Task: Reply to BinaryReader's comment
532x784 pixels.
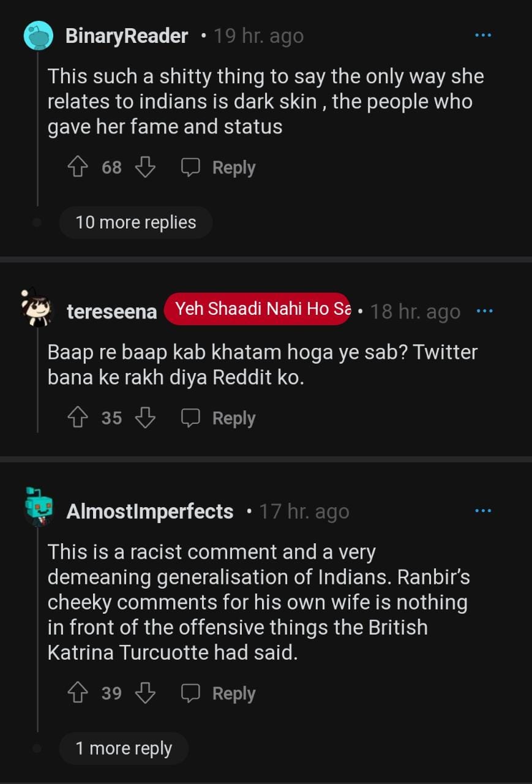Action: click(x=218, y=167)
